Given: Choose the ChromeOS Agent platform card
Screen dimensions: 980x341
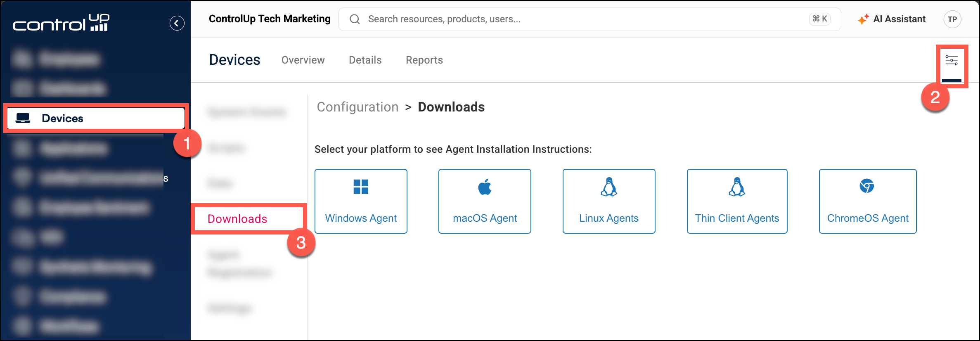Looking at the screenshot, I should tap(868, 201).
